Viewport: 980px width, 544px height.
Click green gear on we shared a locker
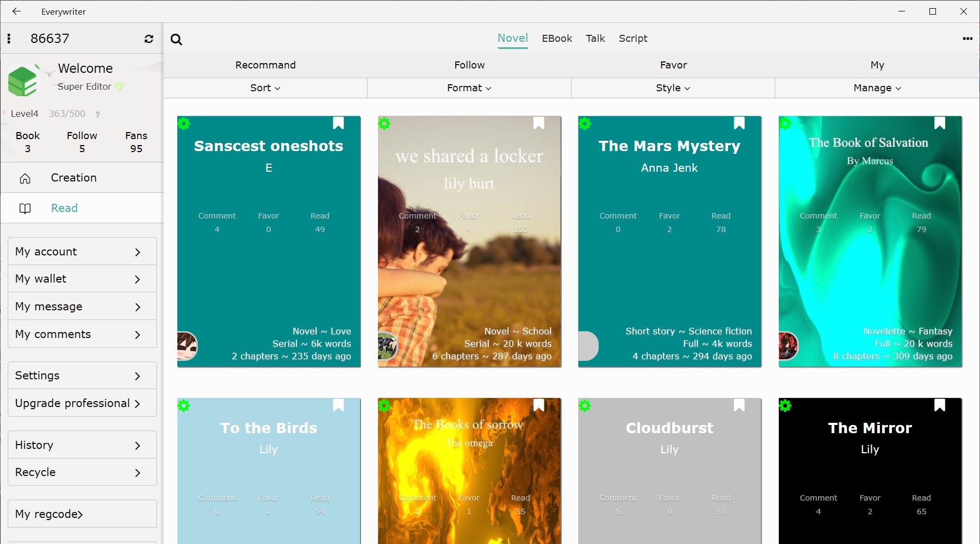[384, 123]
